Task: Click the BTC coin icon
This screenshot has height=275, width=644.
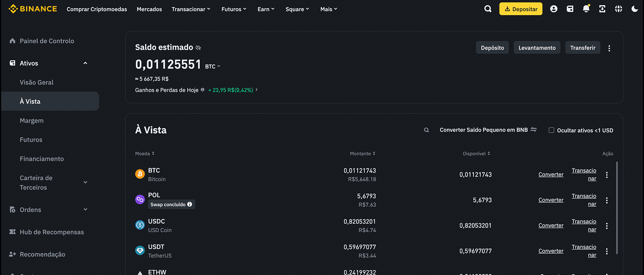Action: [x=140, y=174]
